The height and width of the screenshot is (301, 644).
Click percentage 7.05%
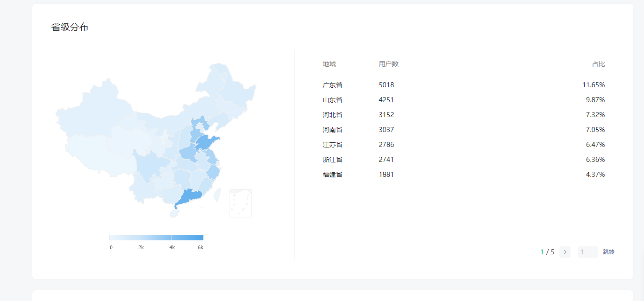(x=595, y=130)
